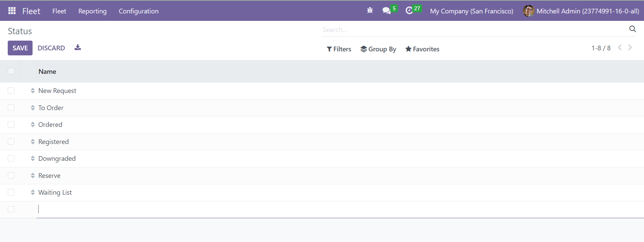Open the Fleet menu item
Image resolution: width=644 pixels, height=242 pixels.
click(x=59, y=11)
